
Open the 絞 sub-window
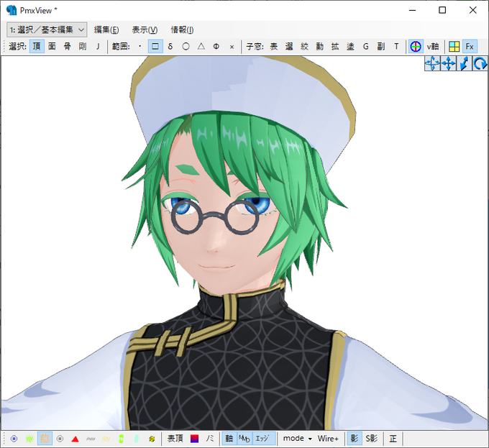(x=304, y=47)
